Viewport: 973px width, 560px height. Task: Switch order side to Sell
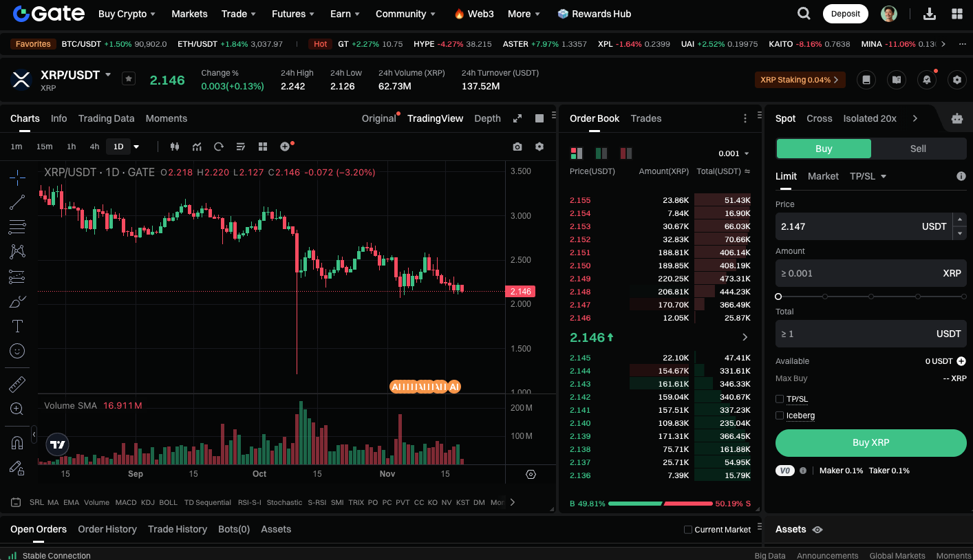[x=918, y=149]
